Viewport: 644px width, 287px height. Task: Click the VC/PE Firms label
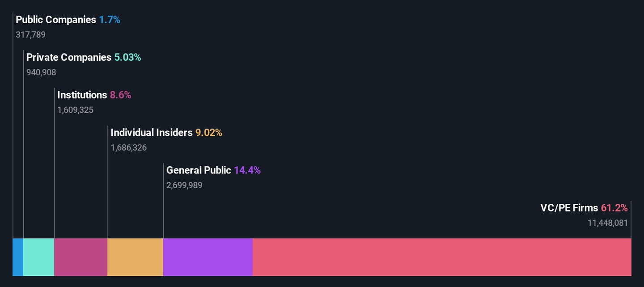coord(569,207)
